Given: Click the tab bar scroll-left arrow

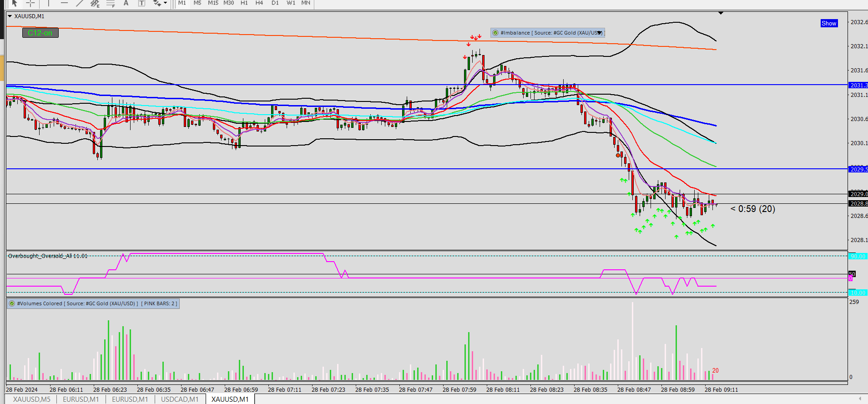Looking at the screenshot, I should 860,399.
